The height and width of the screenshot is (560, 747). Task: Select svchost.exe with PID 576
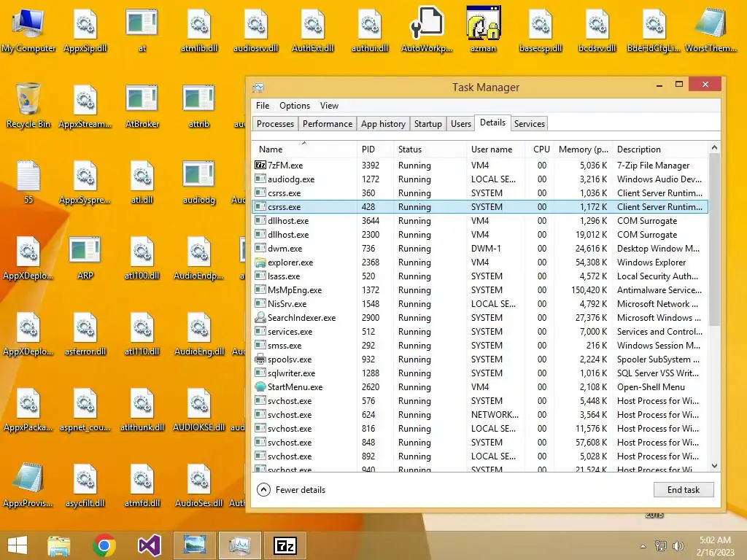coord(480,401)
